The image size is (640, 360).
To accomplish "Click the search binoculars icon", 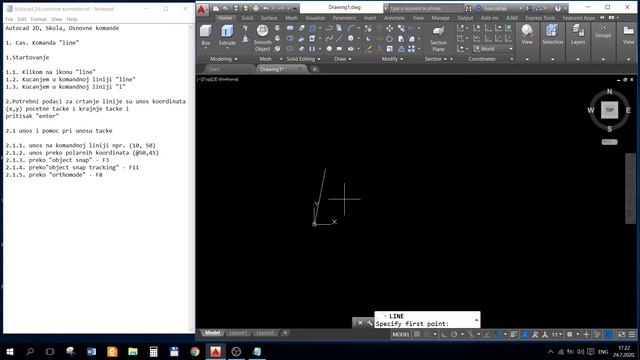I will [x=468, y=8].
